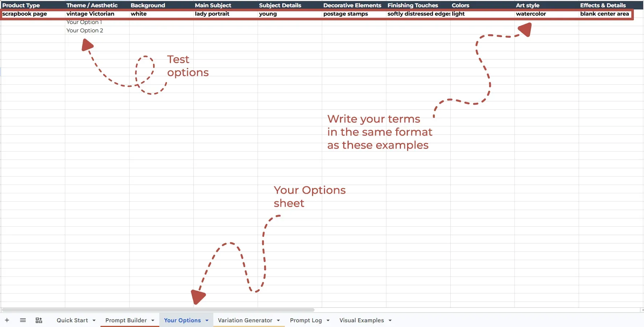Expand Variation Generator tab menu arrow
This screenshot has width=644, height=327.
tap(278, 320)
